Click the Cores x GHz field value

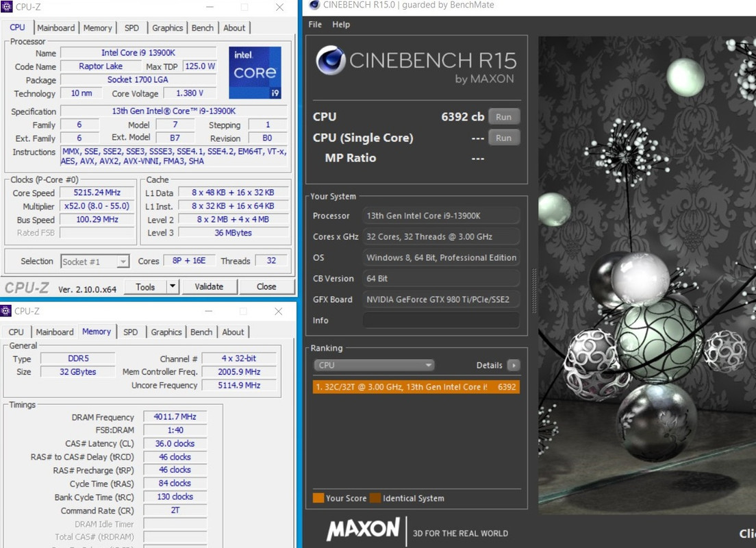441,236
